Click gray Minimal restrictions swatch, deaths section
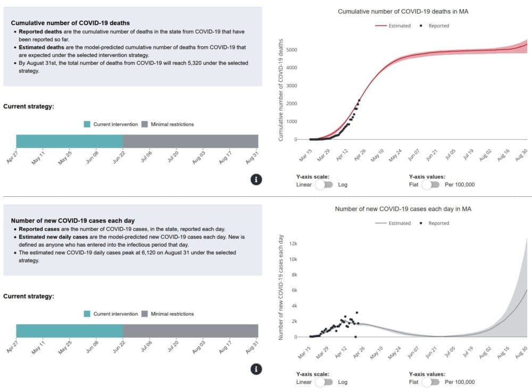Screen dimensions: 532x392 point(145,124)
